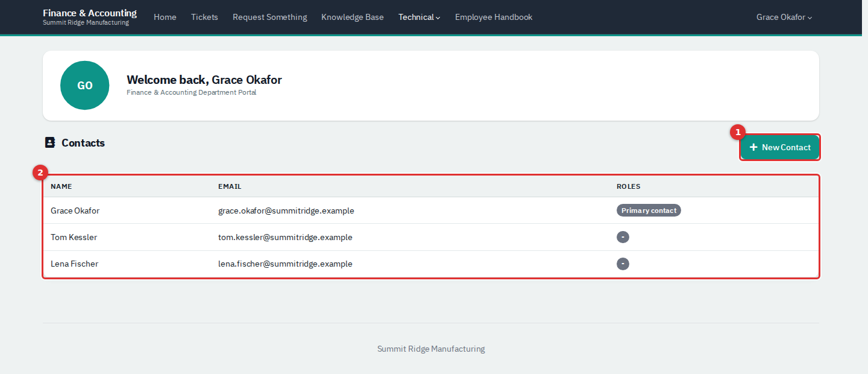Click Tom Kessler's empty role badge
Screen dimensions: 868x374
pos(623,237)
